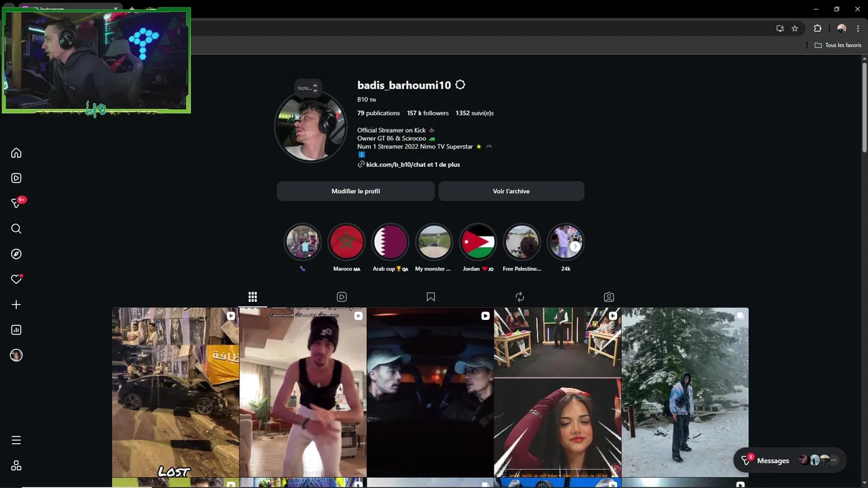Viewport: 868px width, 488px height.
Task: Open the dark car interior reel
Action: coord(430,392)
